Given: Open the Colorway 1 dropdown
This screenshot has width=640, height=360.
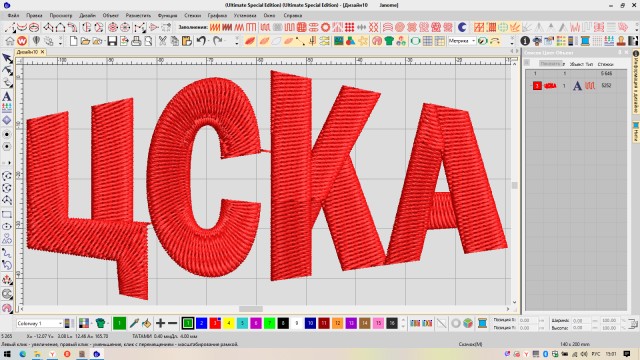Looking at the screenshot, I should point(39,323).
